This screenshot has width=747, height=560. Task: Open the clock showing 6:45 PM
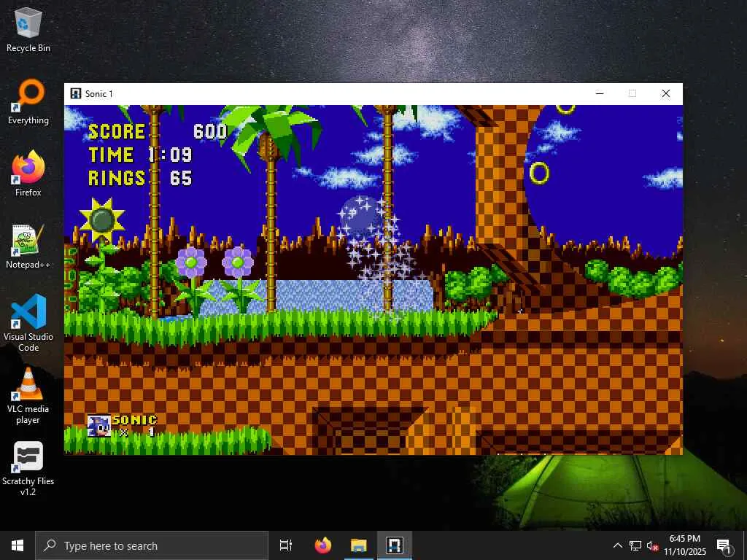coord(684,545)
